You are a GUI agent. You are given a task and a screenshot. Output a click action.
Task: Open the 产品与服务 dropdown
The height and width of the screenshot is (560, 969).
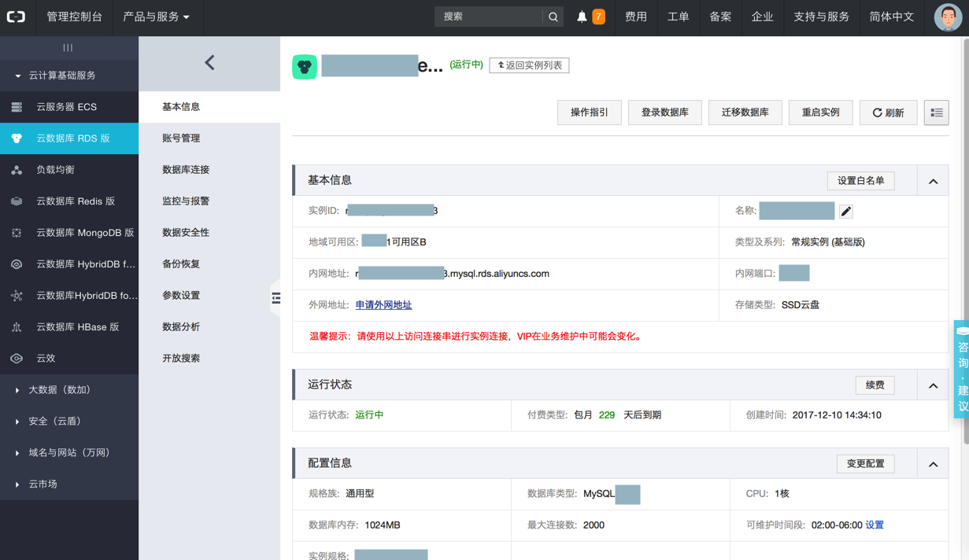[x=156, y=17]
